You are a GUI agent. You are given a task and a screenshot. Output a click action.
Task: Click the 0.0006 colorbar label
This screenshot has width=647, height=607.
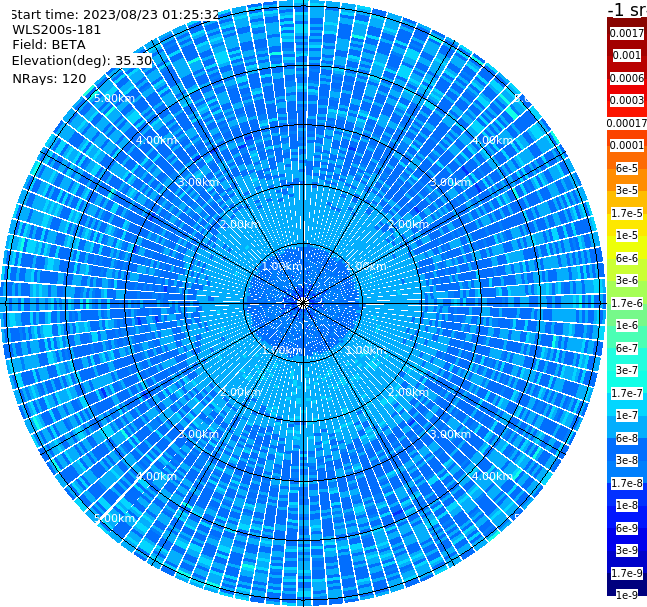[627, 78]
